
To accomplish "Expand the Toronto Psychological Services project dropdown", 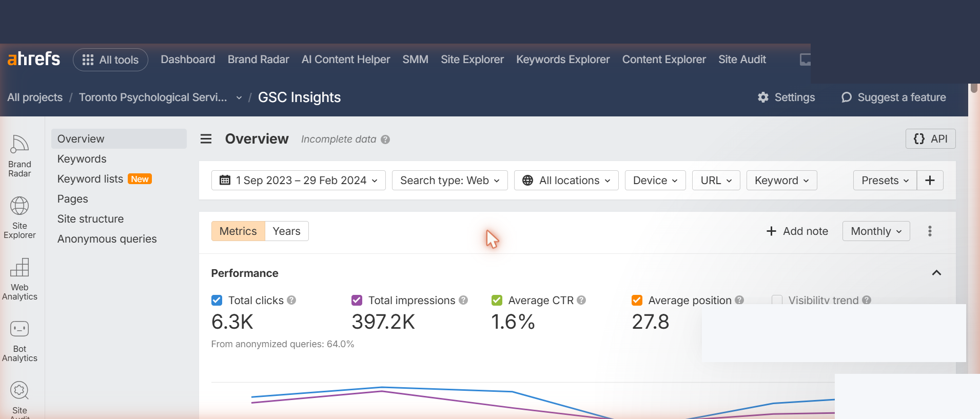I will pyautogui.click(x=239, y=98).
